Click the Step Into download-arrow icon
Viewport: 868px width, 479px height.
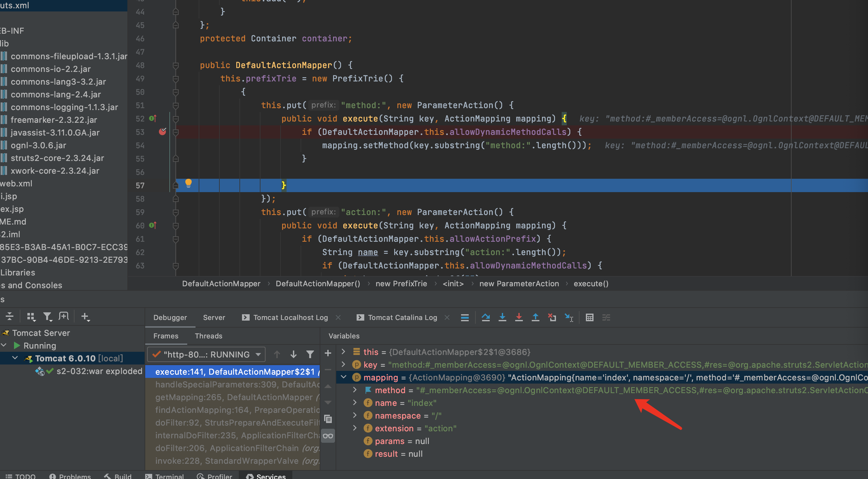[502, 317]
